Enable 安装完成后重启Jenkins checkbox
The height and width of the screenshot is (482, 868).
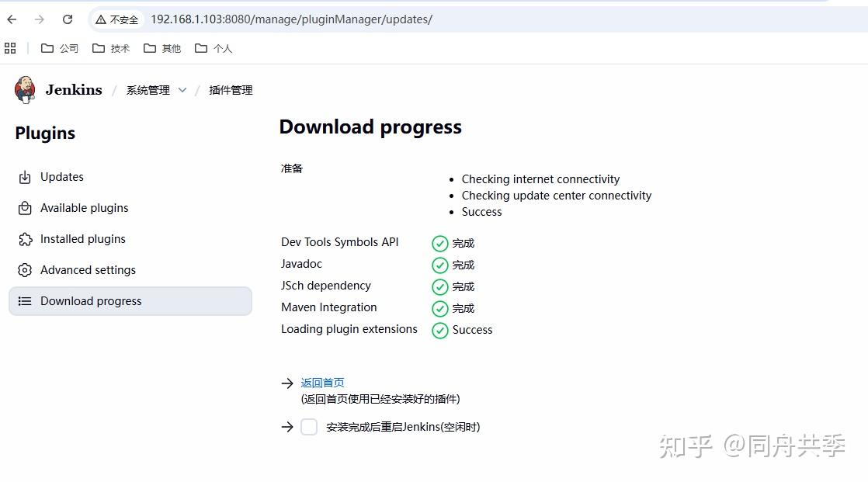point(309,427)
